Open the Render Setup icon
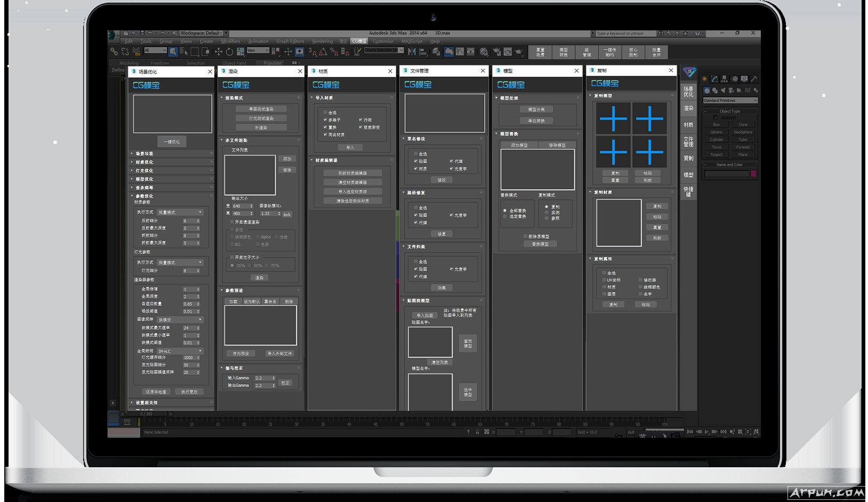The image size is (868, 502). pyautogui.click(x=497, y=52)
